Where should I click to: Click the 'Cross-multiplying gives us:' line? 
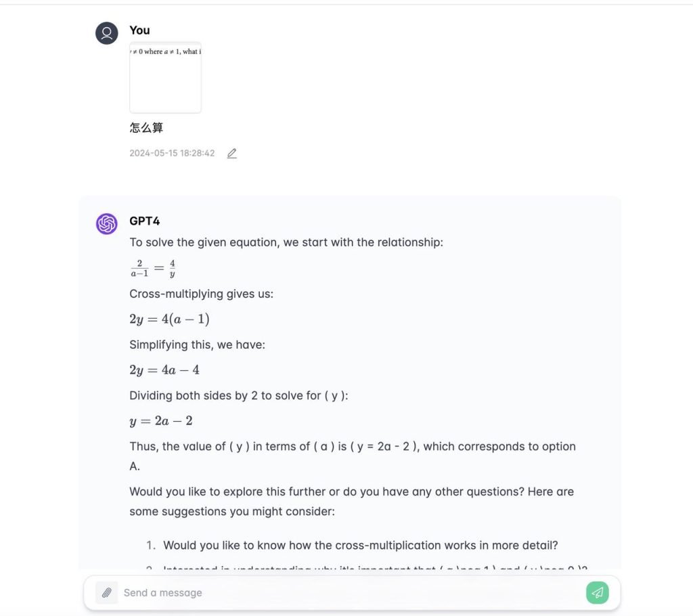click(x=201, y=294)
